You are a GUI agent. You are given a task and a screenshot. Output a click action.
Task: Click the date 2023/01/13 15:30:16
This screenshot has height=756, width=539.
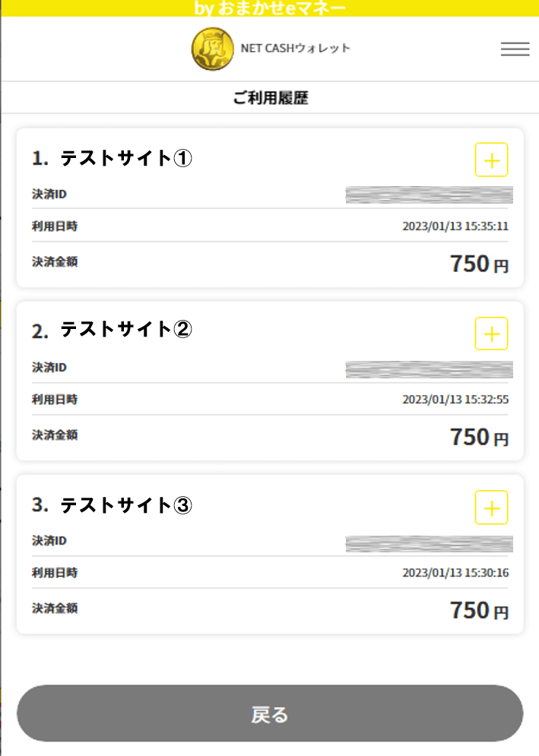tap(455, 573)
